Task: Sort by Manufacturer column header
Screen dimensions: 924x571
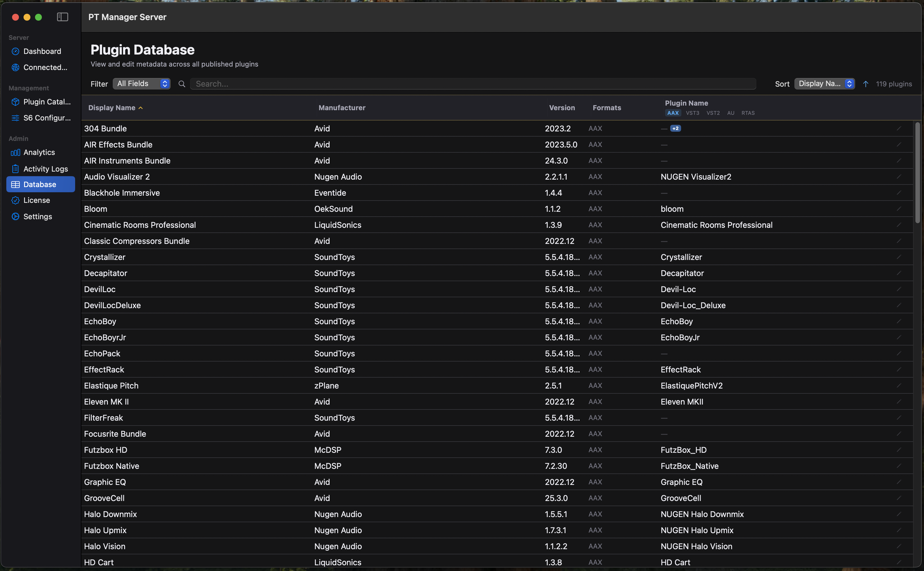Action: click(342, 108)
